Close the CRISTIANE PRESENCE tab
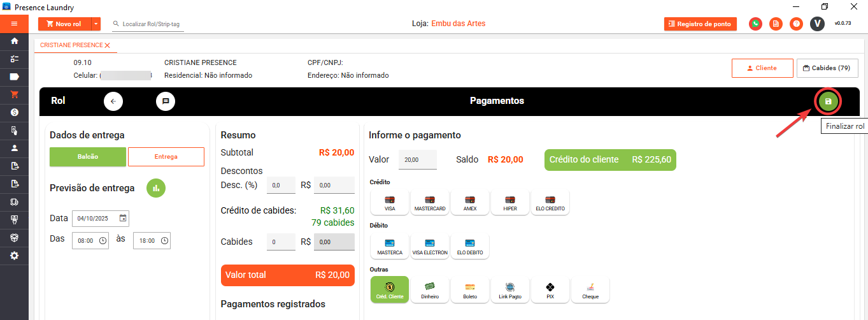This screenshot has width=868, height=320. [x=108, y=45]
